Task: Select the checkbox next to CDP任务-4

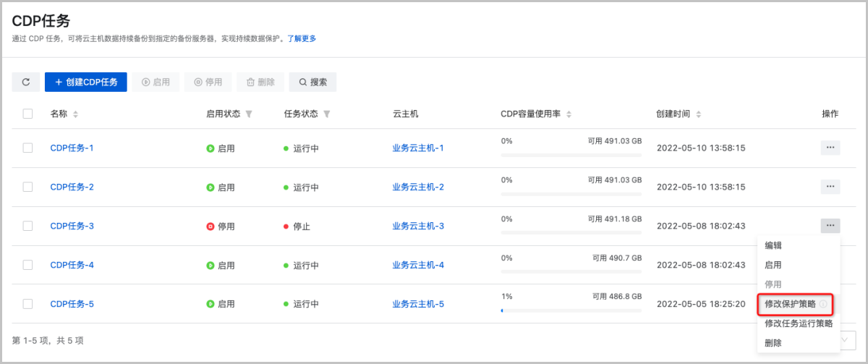Action: click(27, 265)
